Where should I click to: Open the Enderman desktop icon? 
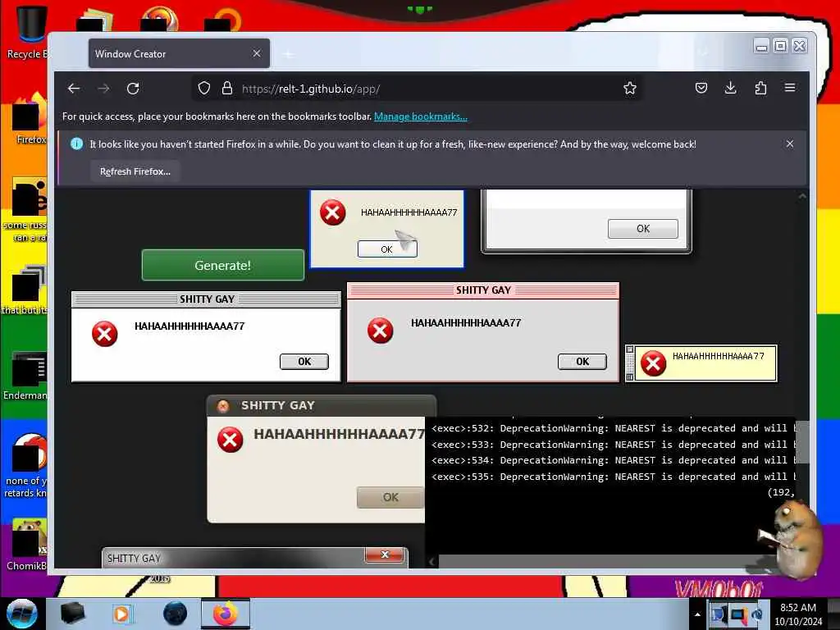pyautogui.click(x=25, y=375)
